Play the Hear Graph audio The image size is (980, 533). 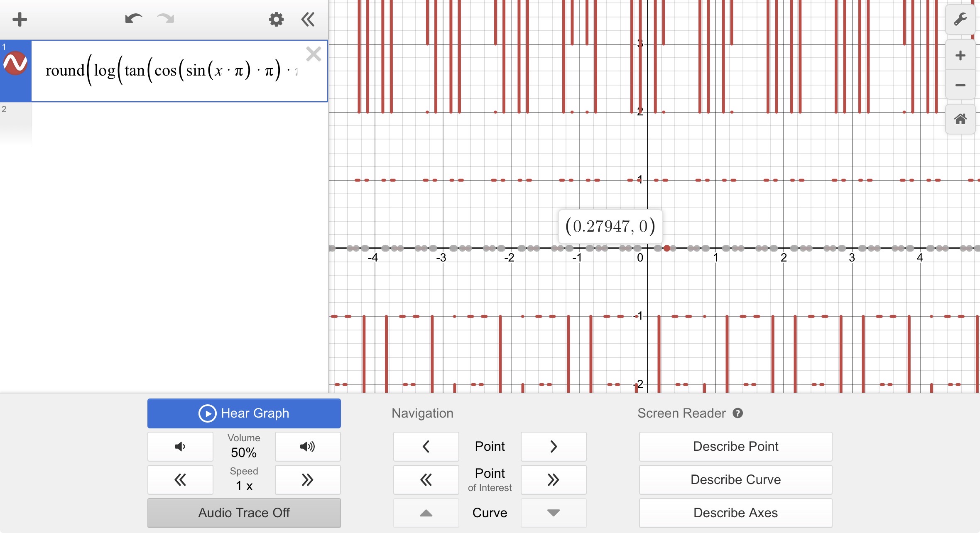[x=244, y=413]
